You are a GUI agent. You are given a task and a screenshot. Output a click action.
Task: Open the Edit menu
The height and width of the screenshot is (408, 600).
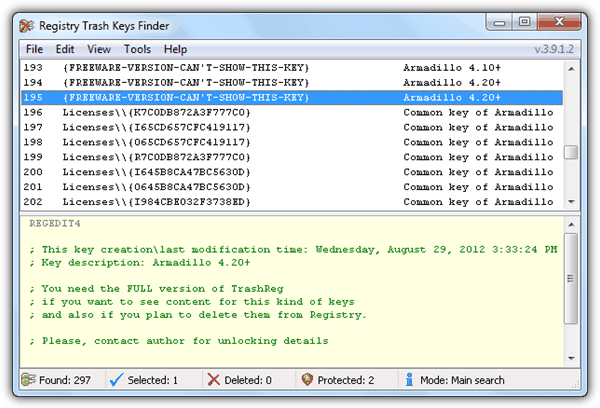(x=65, y=49)
